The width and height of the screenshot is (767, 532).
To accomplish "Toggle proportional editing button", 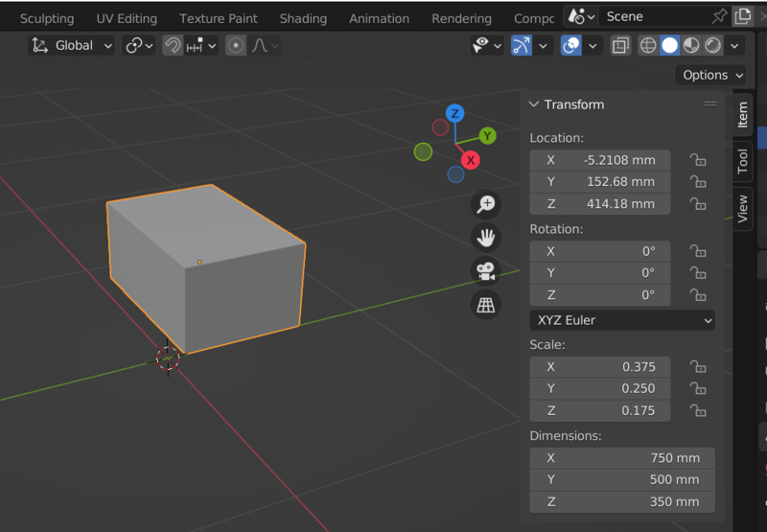I will point(236,45).
